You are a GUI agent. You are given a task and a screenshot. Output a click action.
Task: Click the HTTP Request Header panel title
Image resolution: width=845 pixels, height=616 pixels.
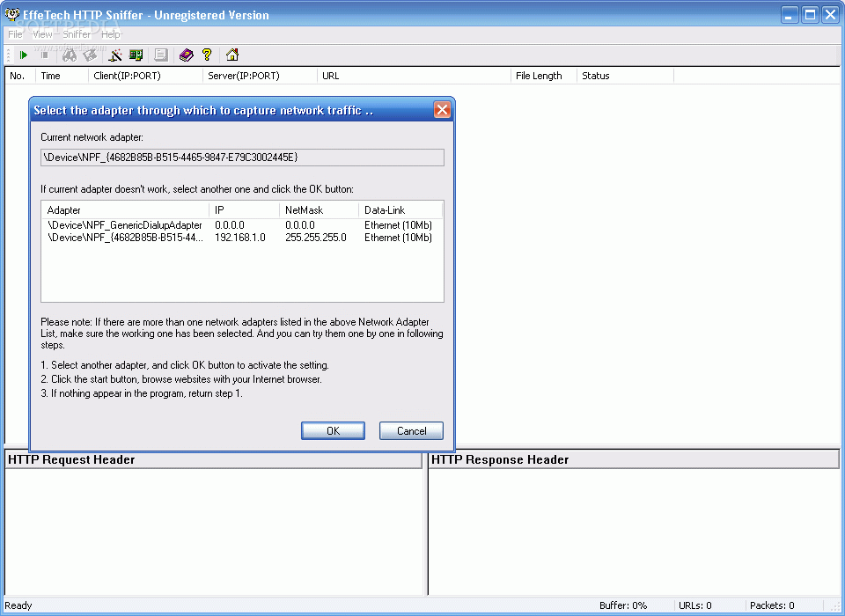point(71,459)
